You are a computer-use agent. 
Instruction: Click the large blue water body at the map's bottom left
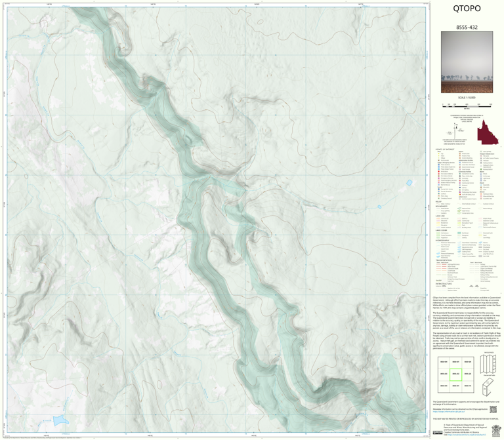(x=60, y=420)
